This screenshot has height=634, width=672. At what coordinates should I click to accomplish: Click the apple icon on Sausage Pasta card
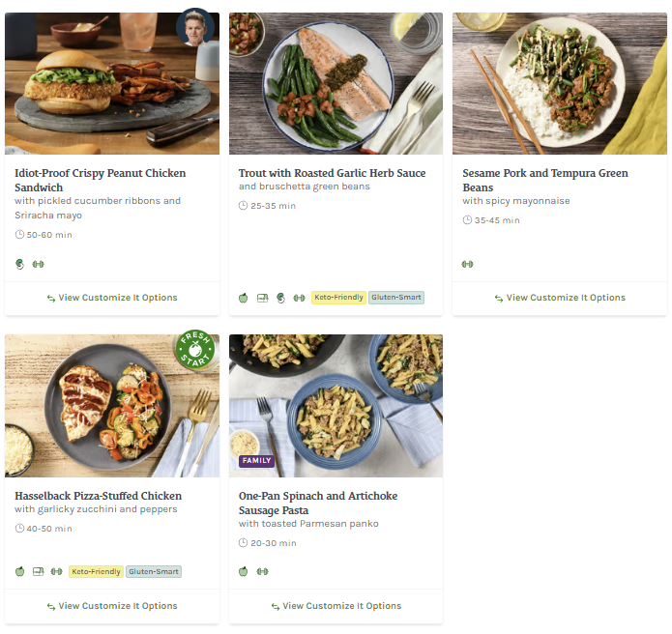pos(244,571)
